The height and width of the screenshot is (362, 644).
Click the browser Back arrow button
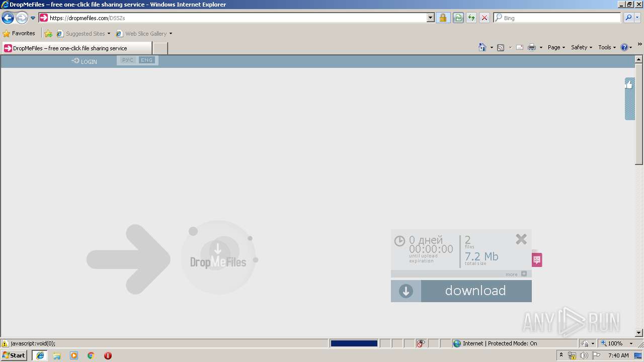(8, 18)
